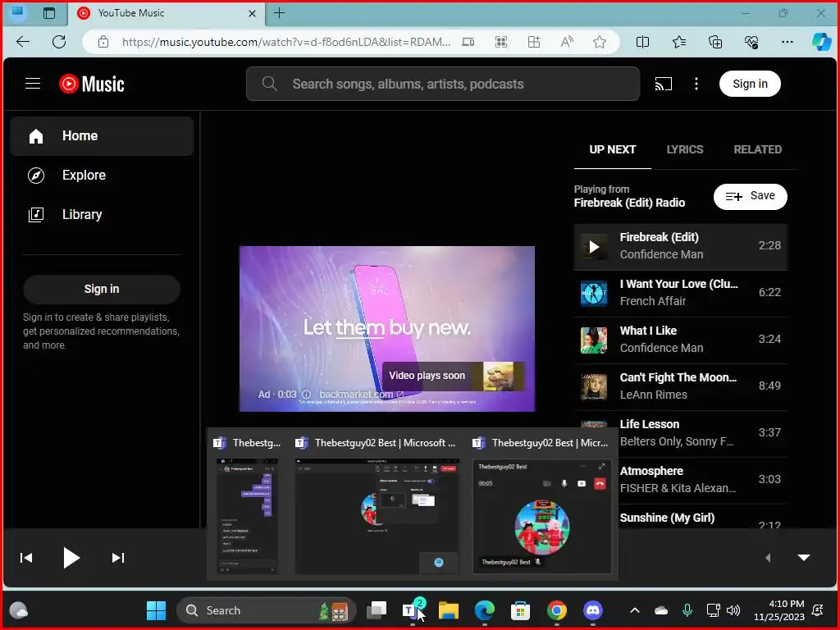Click the Cast to device icon

663,84
